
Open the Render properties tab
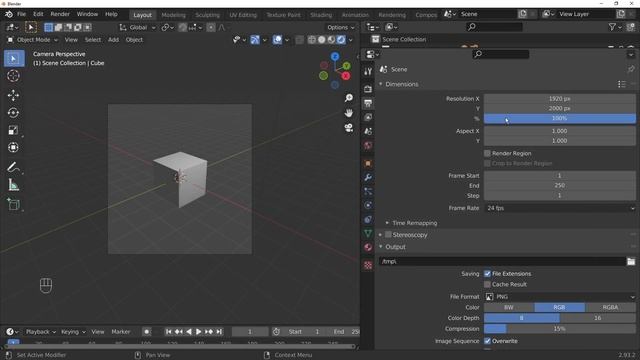pos(368,89)
